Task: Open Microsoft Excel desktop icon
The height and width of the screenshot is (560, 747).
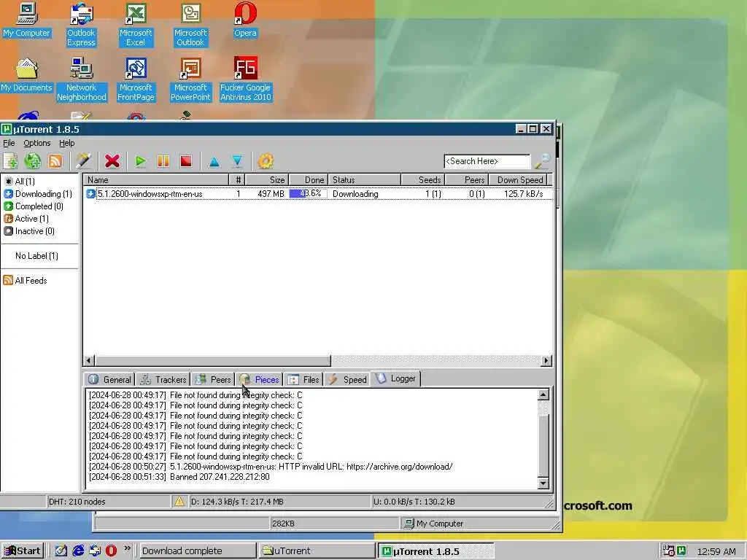Action: (136, 24)
